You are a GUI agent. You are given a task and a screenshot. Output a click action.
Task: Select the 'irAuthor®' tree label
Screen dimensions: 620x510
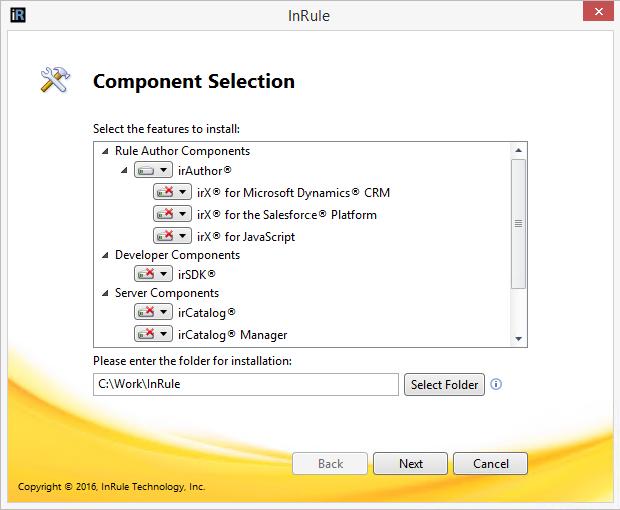pos(205,171)
